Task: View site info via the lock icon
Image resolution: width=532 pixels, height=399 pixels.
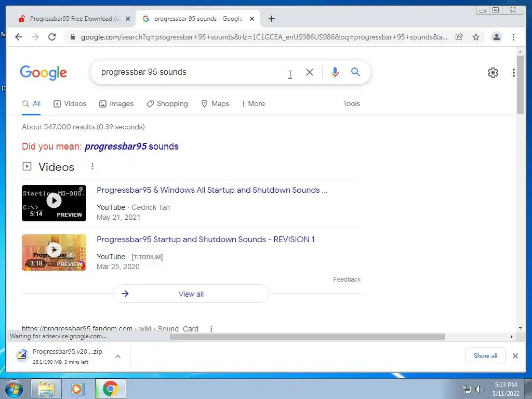Action: point(73,37)
